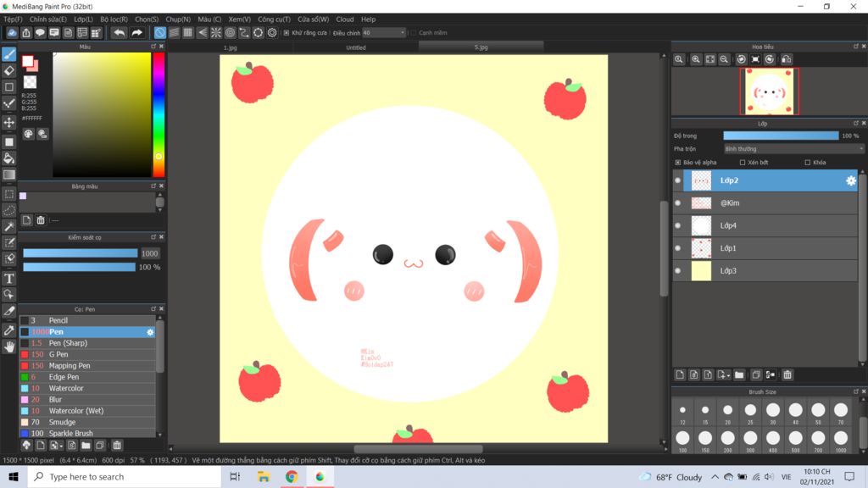Switch to 1.jpg tab

pyautogui.click(x=231, y=47)
